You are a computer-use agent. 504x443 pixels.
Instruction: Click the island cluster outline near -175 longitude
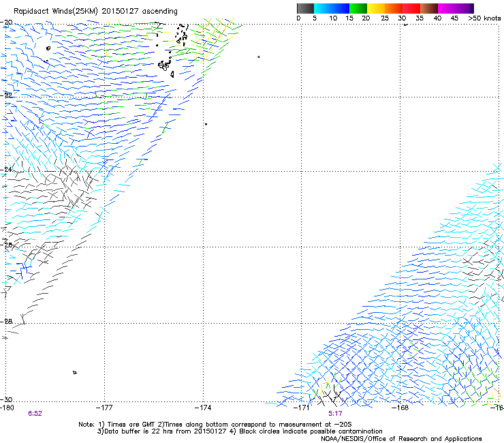click(x=164, y=65)
